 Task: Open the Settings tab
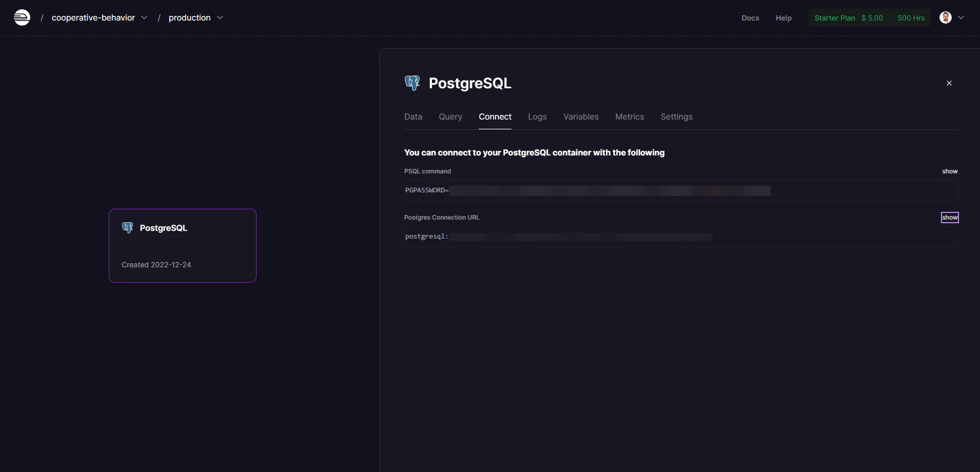676,116
